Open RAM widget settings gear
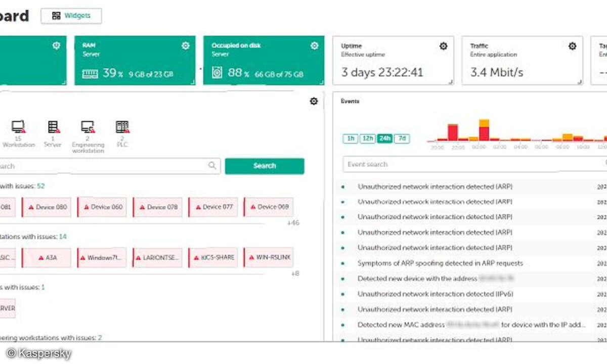 186,46
